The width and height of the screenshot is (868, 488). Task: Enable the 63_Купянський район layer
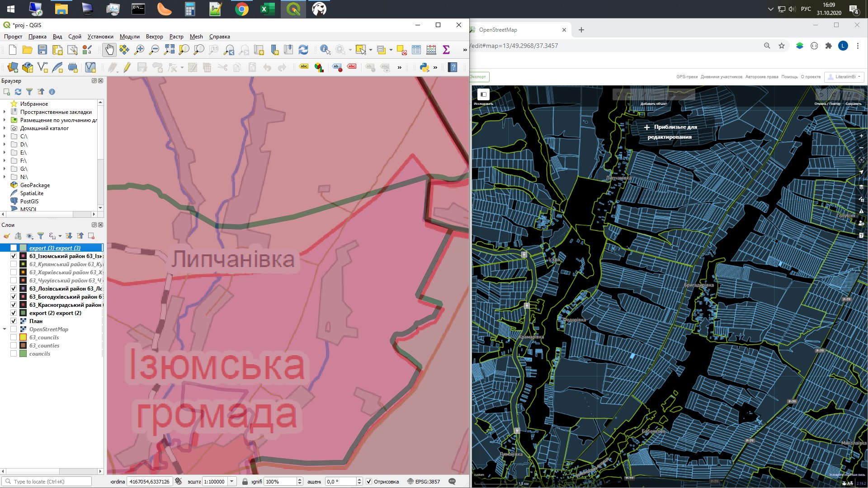coord(14,264)
